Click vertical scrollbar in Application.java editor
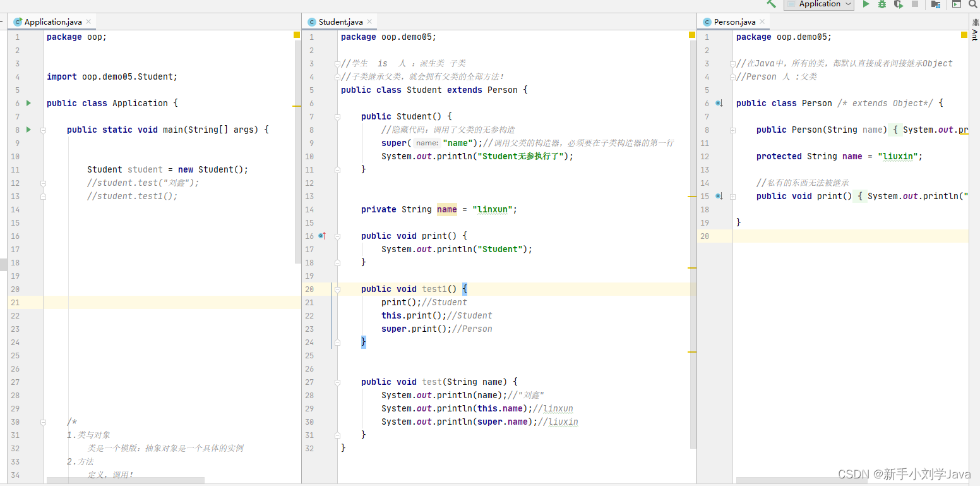Viewport: 980px width, 486px height. pyautogui.click(x=298, y=152)
